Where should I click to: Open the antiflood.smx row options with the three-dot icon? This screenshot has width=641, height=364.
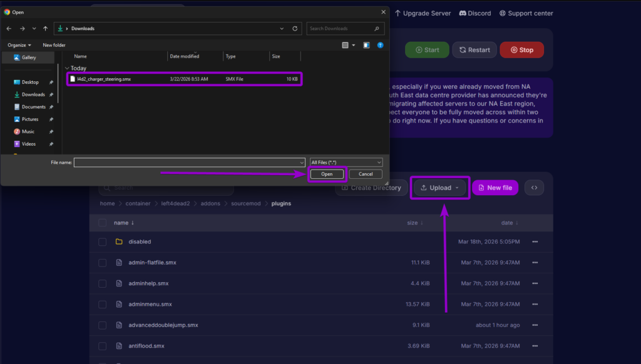[x=535, y=346]
